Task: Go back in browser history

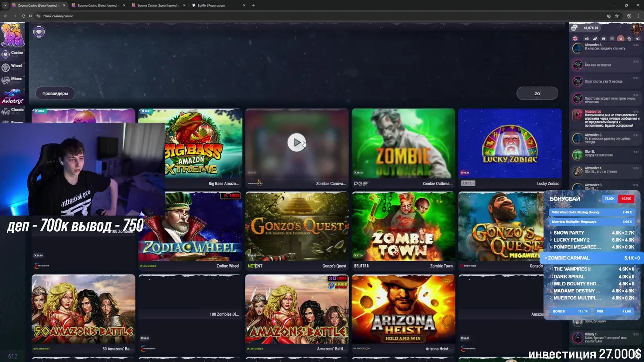Action: 6,16
